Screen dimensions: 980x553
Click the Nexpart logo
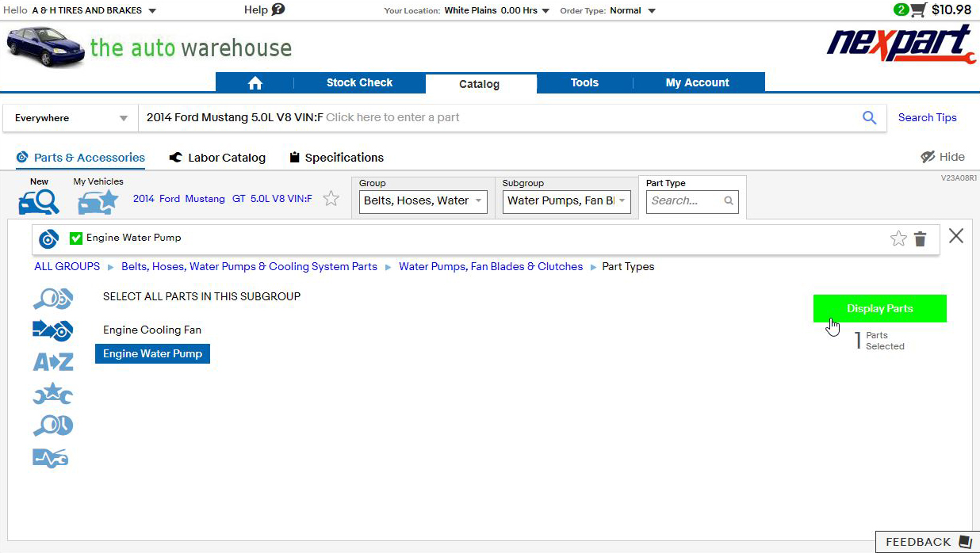click(x=902, y=45)
